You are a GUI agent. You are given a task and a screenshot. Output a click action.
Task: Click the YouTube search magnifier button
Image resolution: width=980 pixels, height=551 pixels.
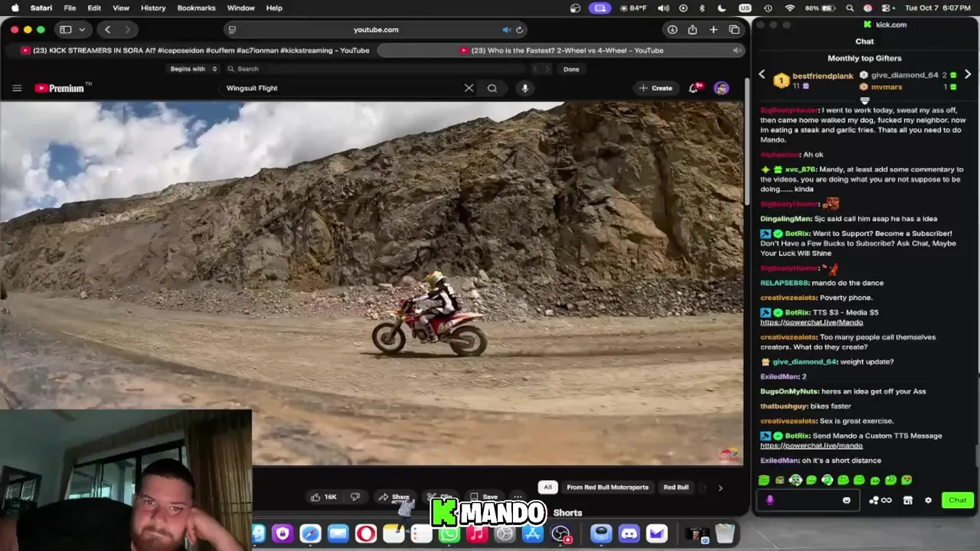coord(492,88)
